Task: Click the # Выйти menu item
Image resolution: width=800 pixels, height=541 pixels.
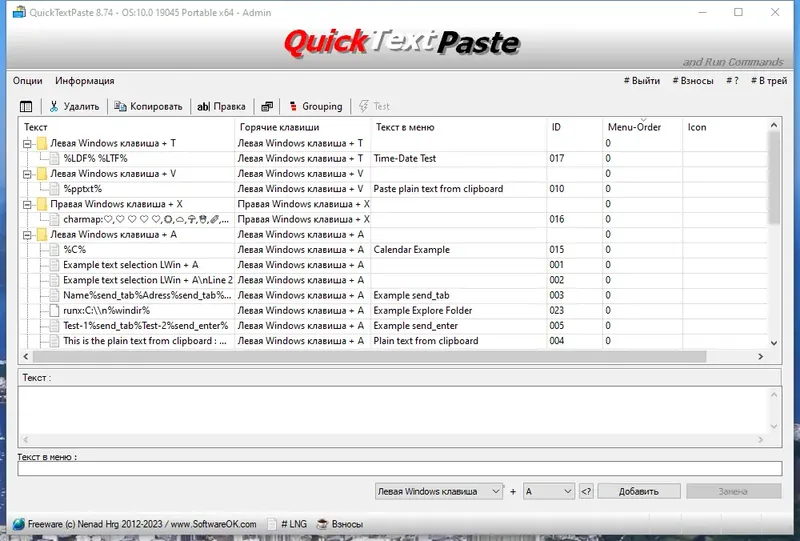Action: pyautogui.click(x=642, y=81)
